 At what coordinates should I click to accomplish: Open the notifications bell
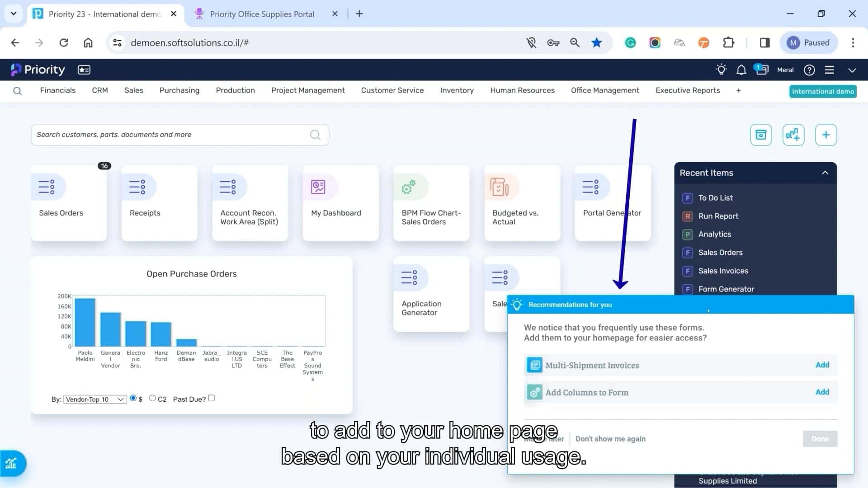(x=741, y=70)
